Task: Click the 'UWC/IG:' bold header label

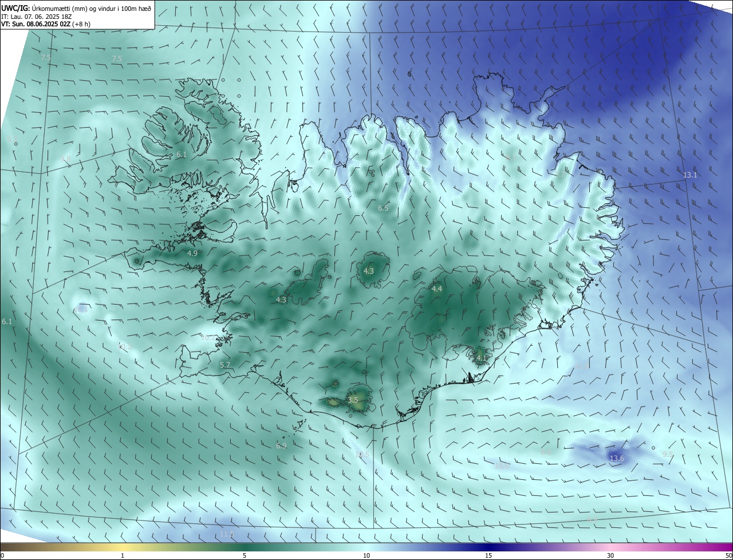Action: [x=16, y=8]
